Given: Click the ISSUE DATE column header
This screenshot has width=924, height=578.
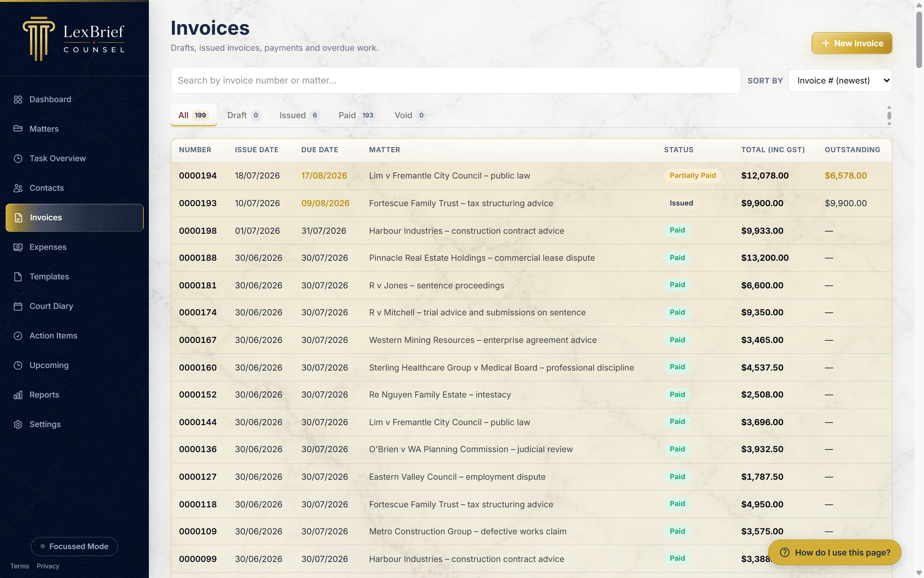Looking at the screenshot, I should (x=257, y=150).
